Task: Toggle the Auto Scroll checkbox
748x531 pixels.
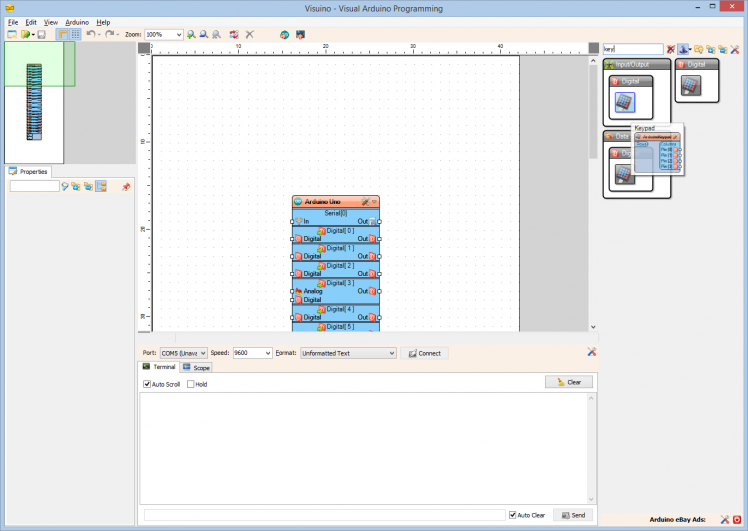Action: point(147,384)
